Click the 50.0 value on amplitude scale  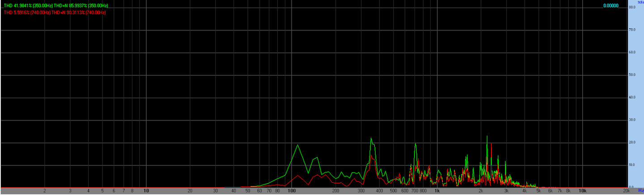[x=632, y=75]
